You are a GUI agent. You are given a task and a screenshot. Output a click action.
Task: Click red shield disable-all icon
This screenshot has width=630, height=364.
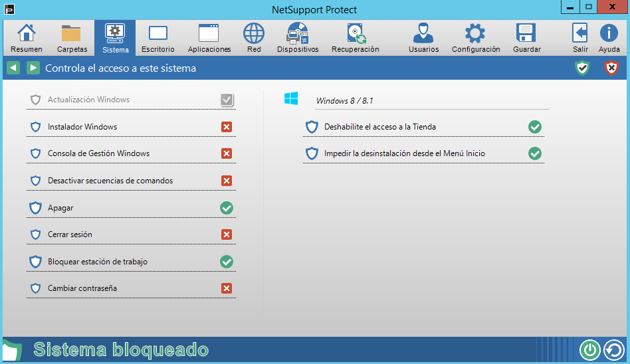[611, 68]
